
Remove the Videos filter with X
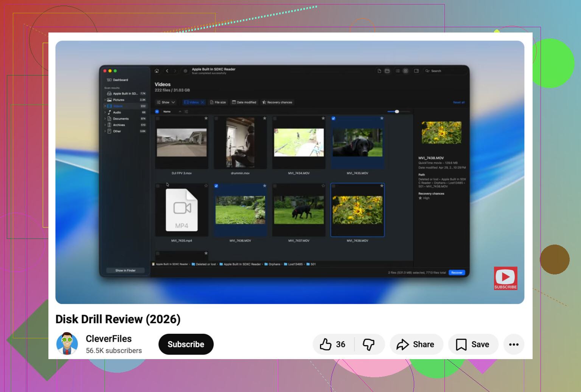coord(202,102)
